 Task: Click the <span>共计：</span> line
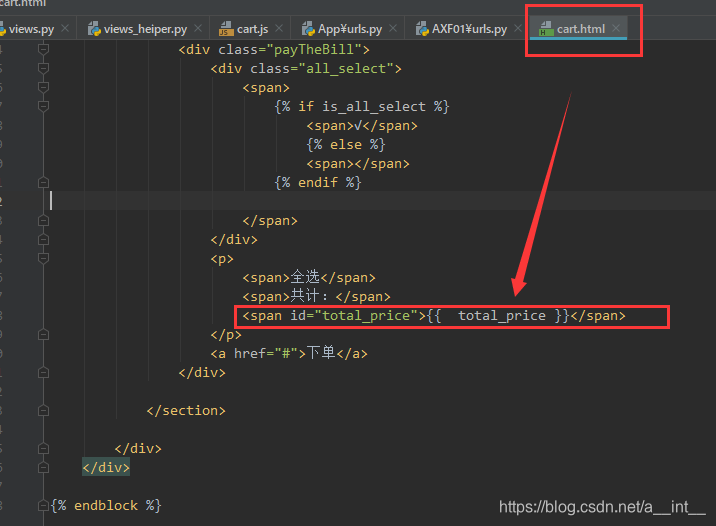(316, 297)
